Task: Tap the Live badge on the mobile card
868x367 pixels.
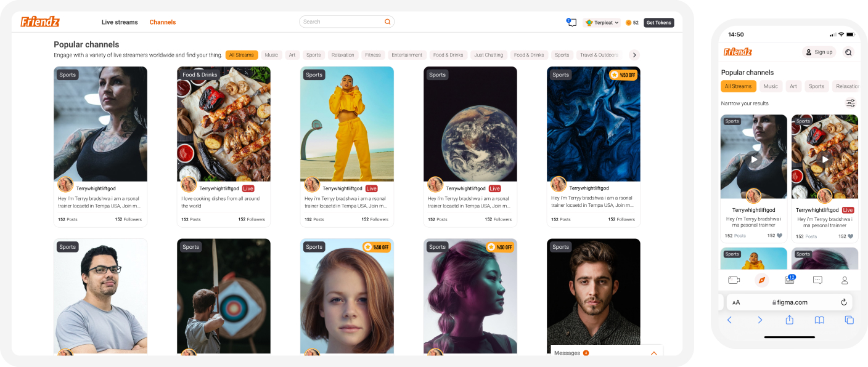Action: tap(848, 210)
